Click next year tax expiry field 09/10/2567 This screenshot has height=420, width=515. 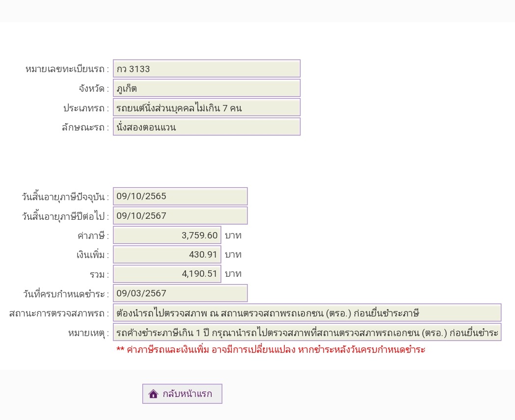[180, 216]
